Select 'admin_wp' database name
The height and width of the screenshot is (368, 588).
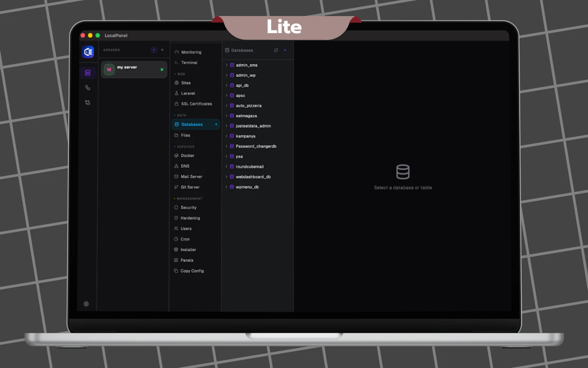pyautogui.click(x=245, y=75)
